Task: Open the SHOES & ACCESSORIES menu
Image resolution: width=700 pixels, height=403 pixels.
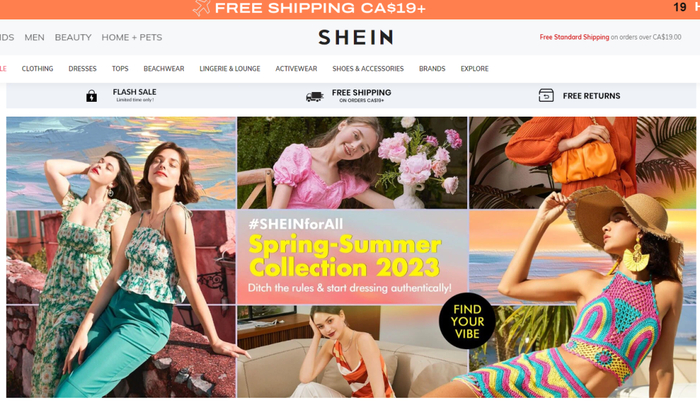Action: click(x=368, y=69)
